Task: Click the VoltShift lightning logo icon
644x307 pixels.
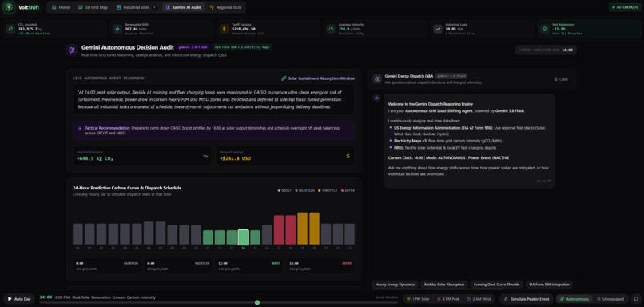Action: pyautogui.click(x=10, y=7)
